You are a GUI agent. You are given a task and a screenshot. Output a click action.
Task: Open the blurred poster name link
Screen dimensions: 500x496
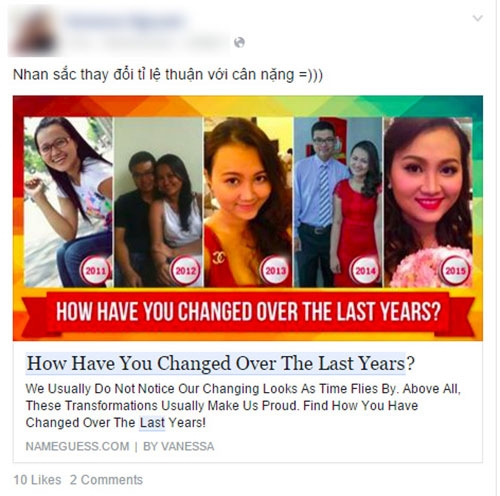coord(125,21)
